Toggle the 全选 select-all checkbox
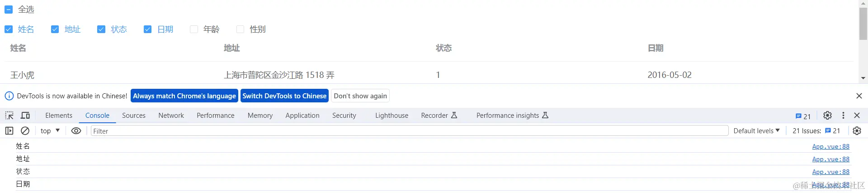The height and width of the screenshot is (193, 868). tap(9, 10)
